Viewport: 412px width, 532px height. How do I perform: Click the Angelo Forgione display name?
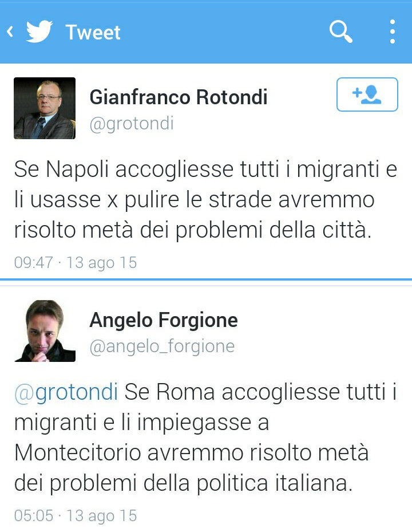click(164, 320)
